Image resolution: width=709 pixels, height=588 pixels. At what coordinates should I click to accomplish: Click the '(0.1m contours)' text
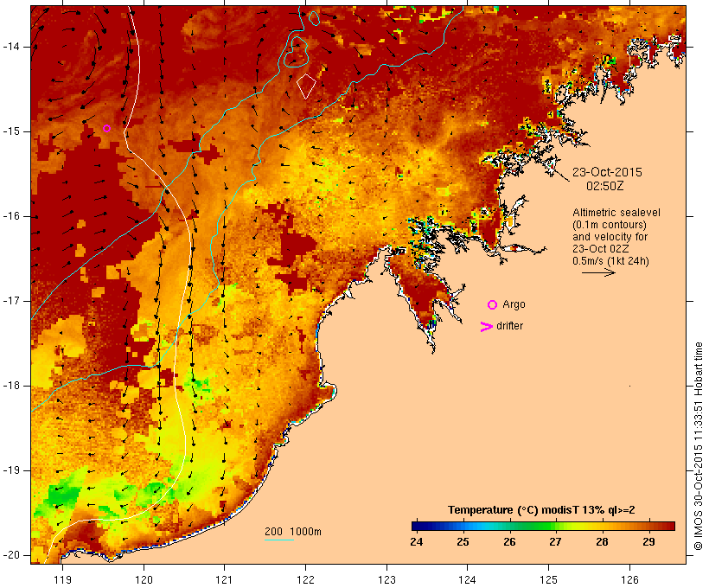click(x=610, y=225)
